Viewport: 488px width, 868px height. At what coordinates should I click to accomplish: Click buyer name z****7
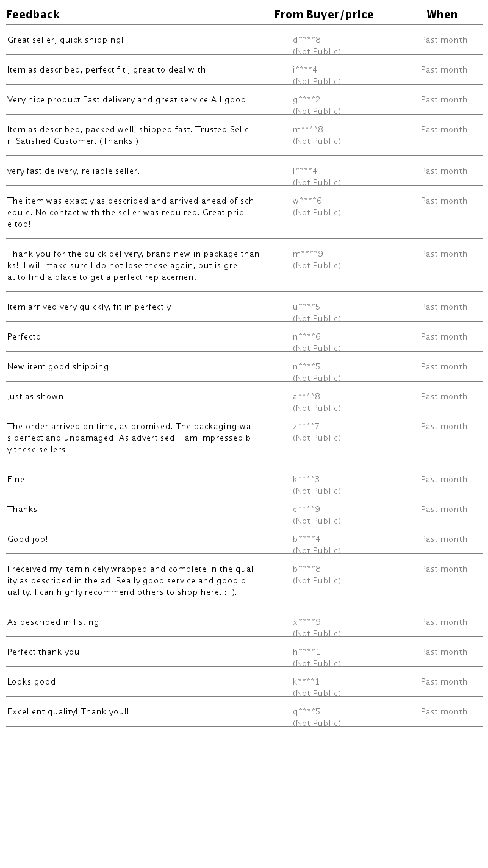[x=306, y=427]
